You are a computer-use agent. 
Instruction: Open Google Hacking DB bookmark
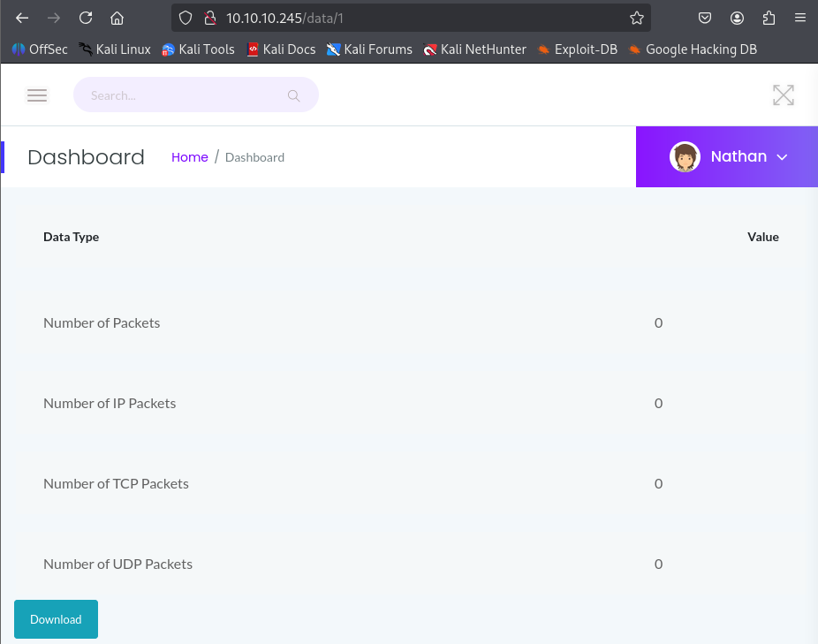693,49
